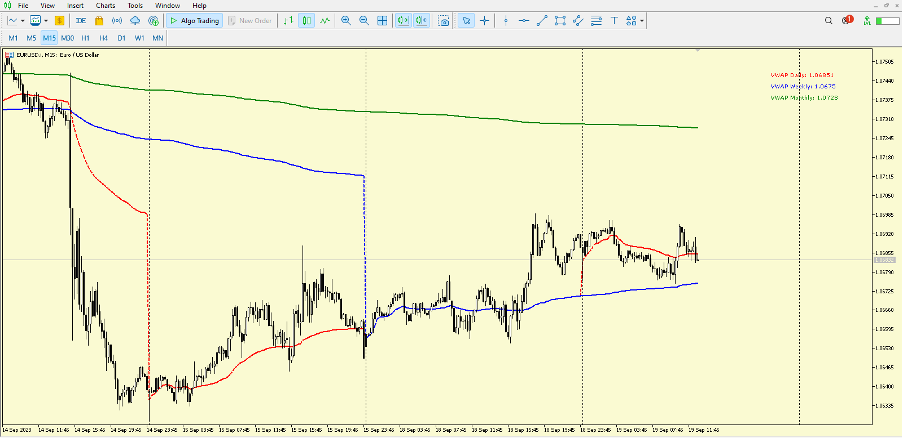This screenshot has height=438, width=902.
Task: Toggle the candlestick chart type
Action: 307,20
